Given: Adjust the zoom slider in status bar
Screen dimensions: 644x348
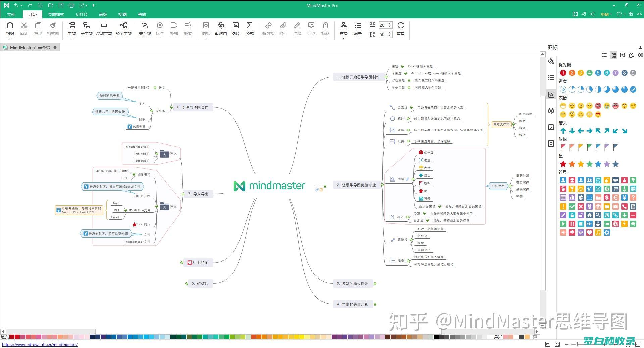Looking at the screenshot, I should 576,344.
